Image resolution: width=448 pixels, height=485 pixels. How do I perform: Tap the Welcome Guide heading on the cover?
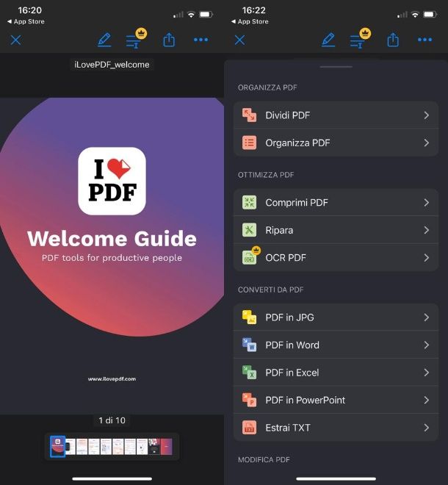(112, 239)
